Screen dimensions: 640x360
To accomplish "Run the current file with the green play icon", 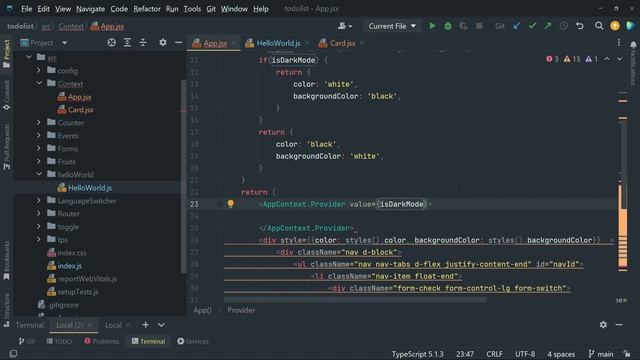I will pos(432,26).
